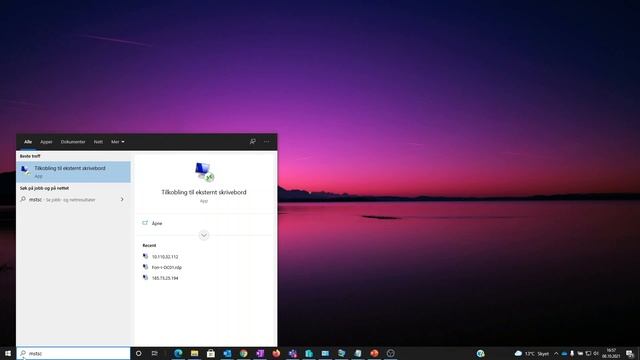
Task: Launch OneNote from the taskbar
Action: [x=260, y=353]
